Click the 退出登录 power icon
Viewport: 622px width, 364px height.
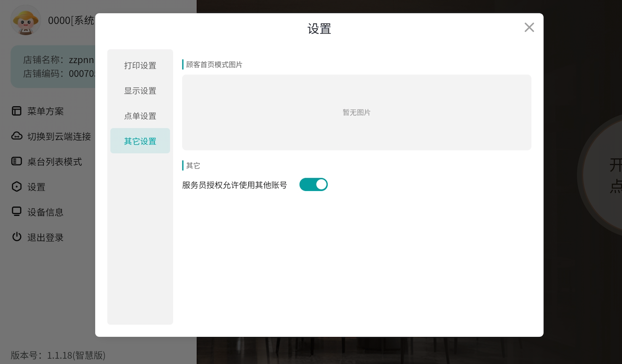[x=17, y=237]
